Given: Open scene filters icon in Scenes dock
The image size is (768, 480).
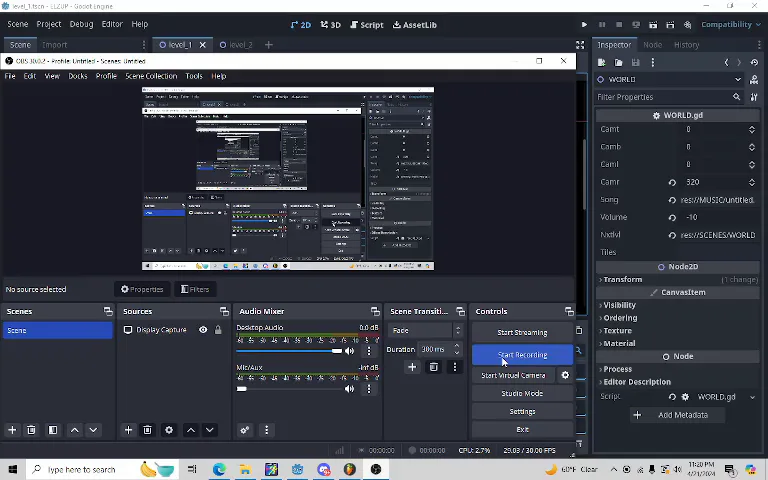Looking at the screenshot, I should [x=53, y=430].
